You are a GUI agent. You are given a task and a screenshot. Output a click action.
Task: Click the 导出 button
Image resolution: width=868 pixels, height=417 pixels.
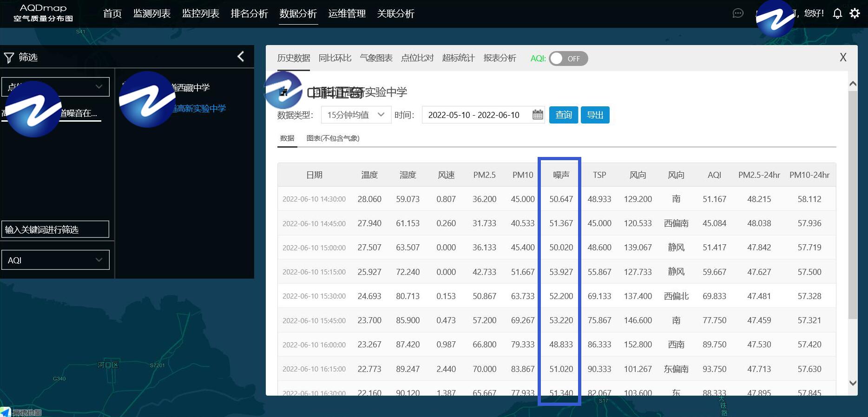(x=595, y=115)
